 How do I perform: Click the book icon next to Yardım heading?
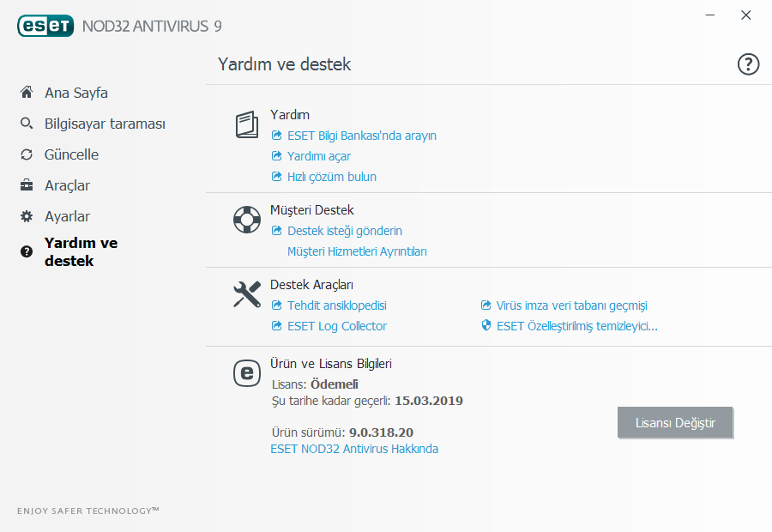tap(246, 124)
